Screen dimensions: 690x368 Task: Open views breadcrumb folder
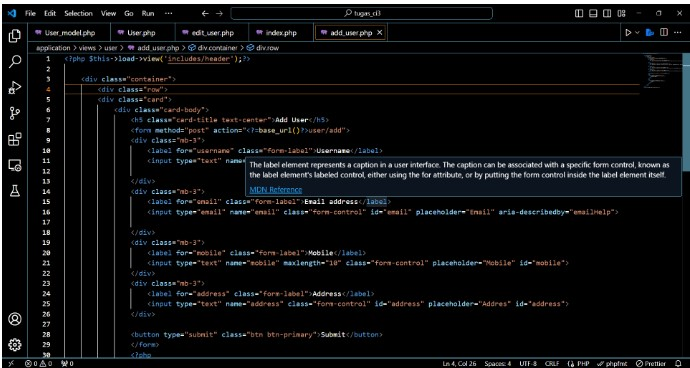88,48
